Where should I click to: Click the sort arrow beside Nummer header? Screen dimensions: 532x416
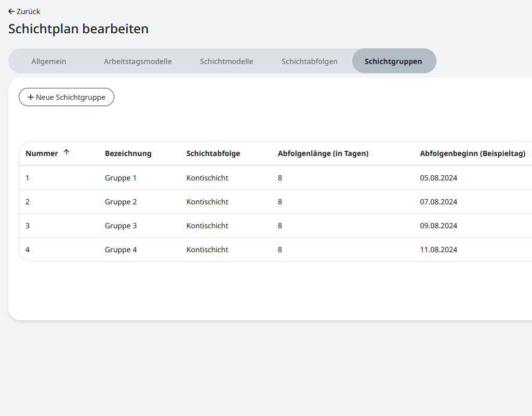(x=66, y=152)
